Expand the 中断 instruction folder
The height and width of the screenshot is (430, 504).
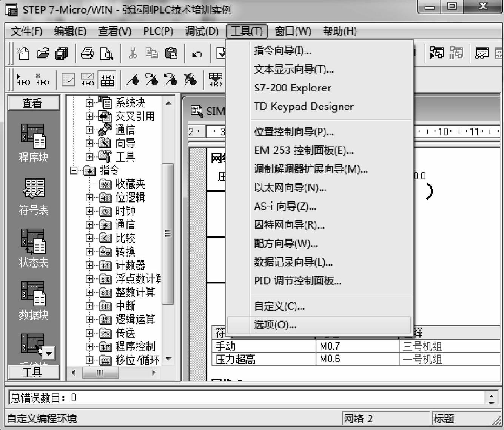coord(89,306)
